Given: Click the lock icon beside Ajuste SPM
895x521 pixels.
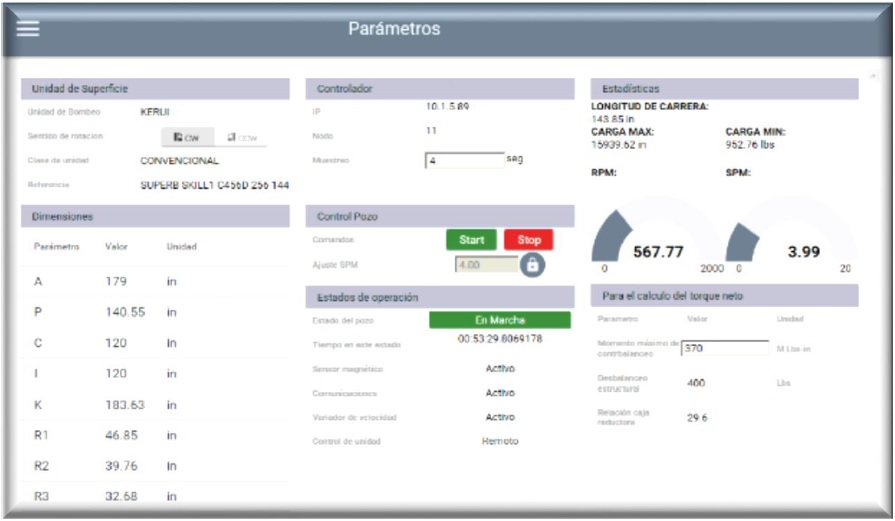Looking at the screenshot, I should pyautogui.click(x=533, y=265).
